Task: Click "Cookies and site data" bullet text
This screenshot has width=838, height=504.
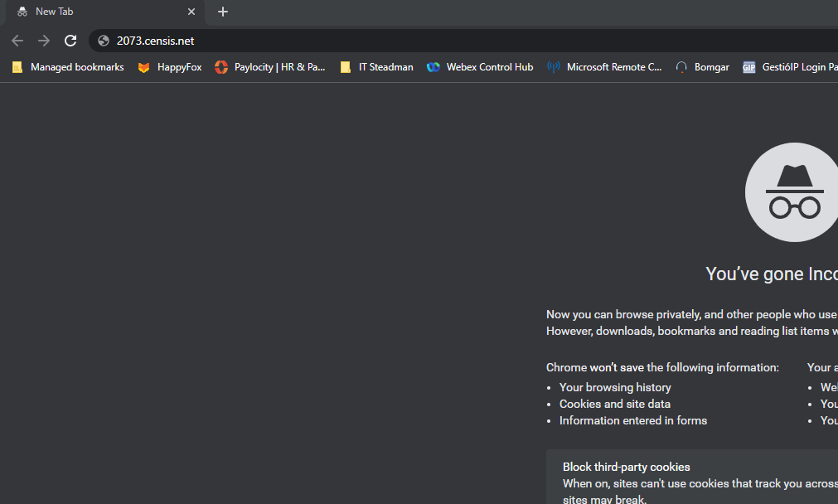Action: [614, 404]
